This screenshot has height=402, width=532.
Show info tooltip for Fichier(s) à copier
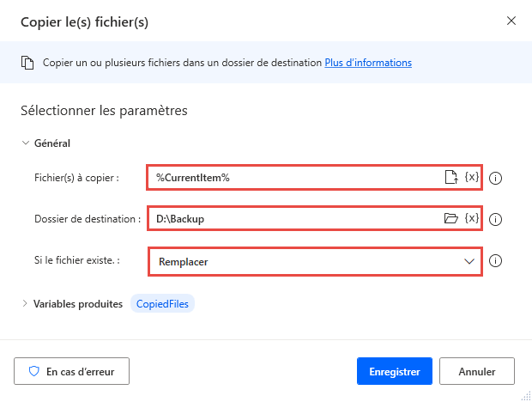(495, 179)
